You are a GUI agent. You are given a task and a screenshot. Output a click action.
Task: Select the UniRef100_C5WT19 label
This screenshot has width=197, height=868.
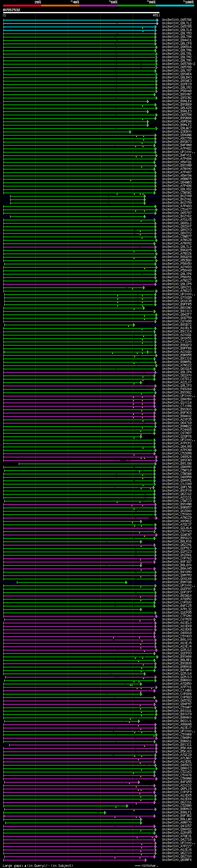(177, 470)
